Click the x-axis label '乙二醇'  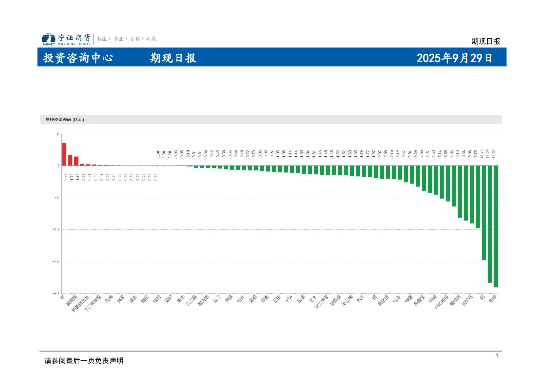pos(191,300)
